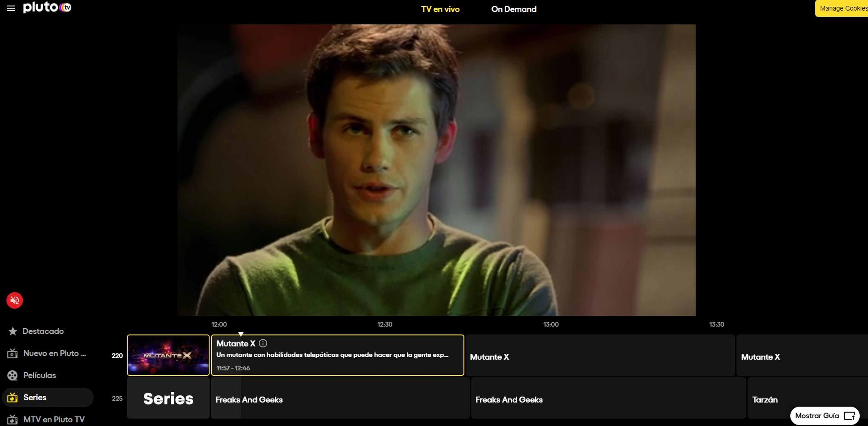Unmute audio with red speaker icon

coord(14,300)
